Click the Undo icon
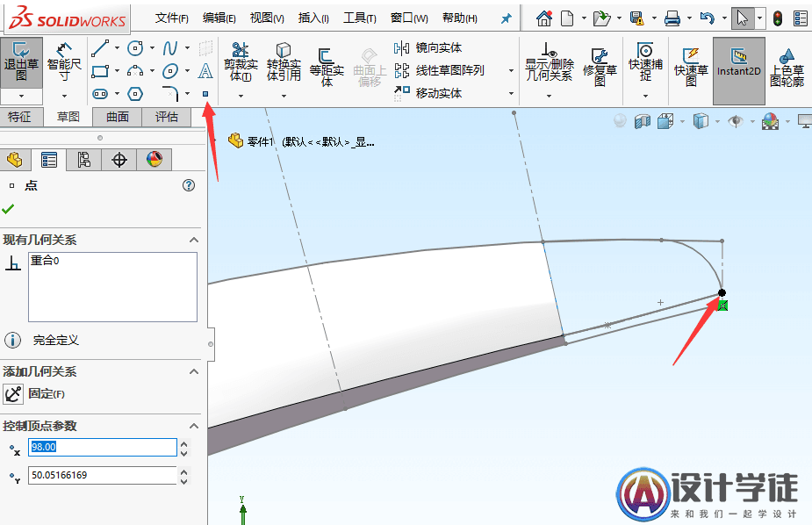 (707, 18)
